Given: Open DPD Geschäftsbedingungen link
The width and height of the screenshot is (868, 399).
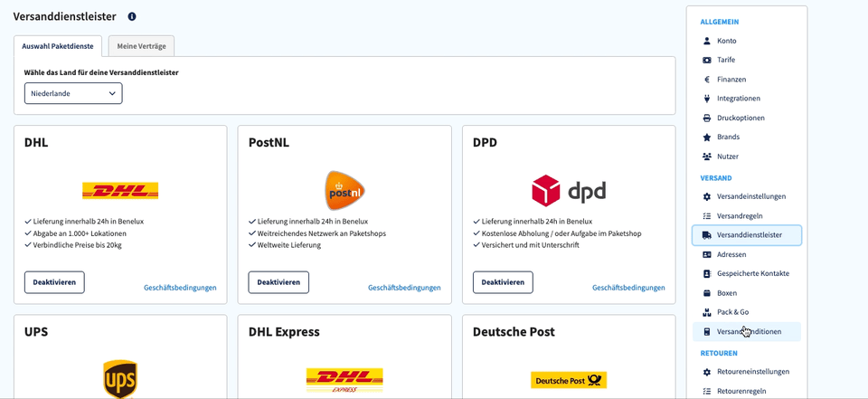Looking at the screenshot, I should [x=628, y=288].
